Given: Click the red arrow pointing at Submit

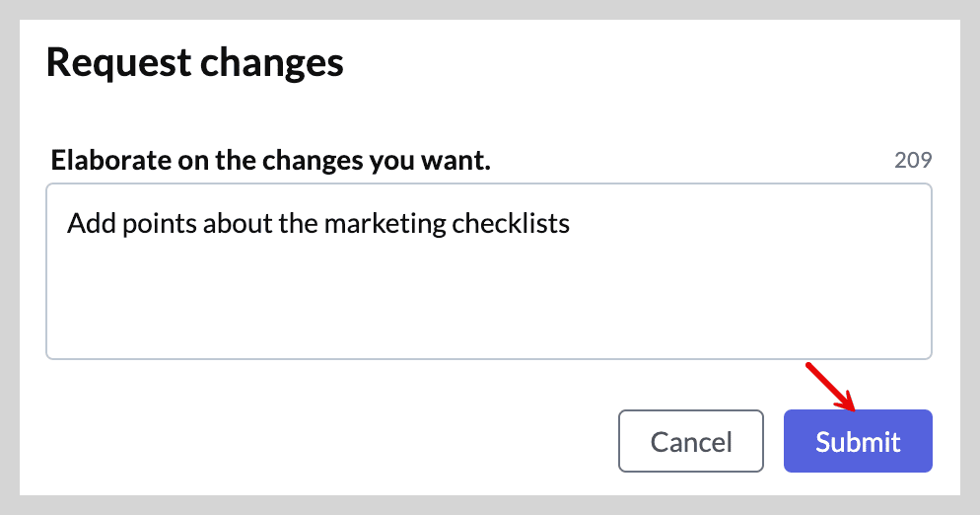Looking at the screenshot, I should point(830,387).
